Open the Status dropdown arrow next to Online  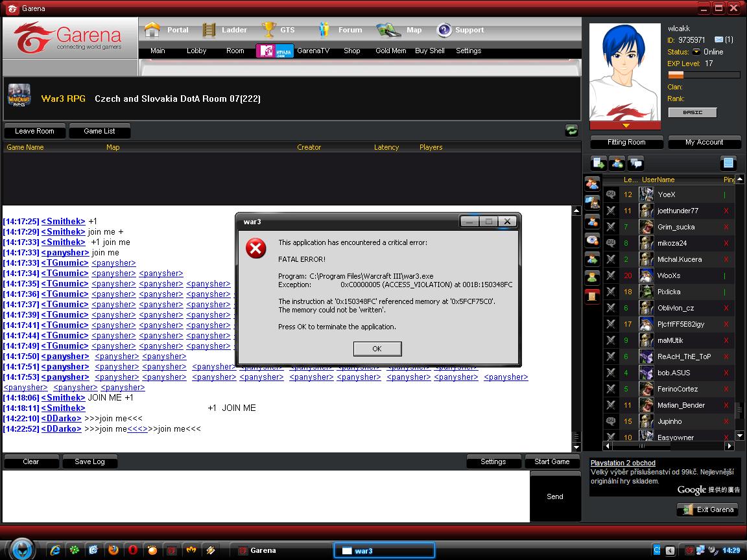(x=696, y=52)
